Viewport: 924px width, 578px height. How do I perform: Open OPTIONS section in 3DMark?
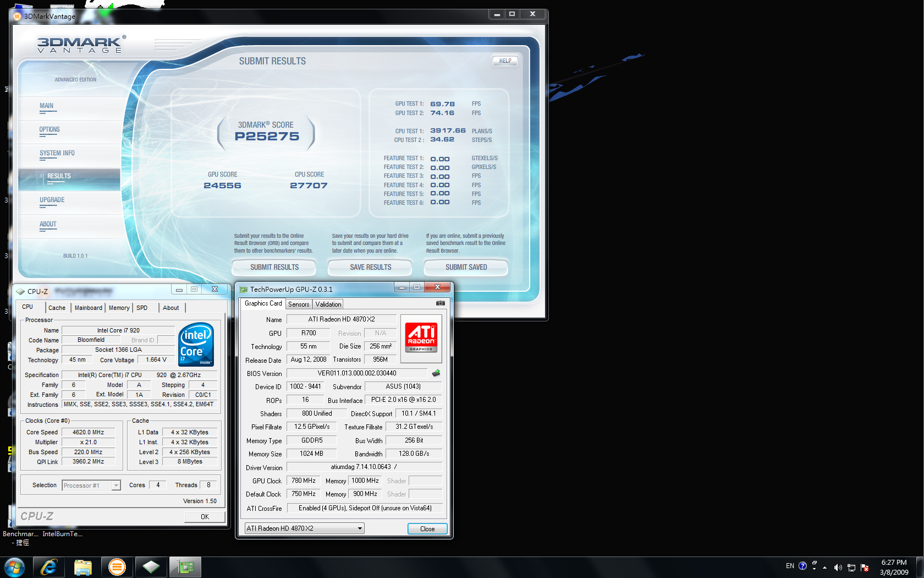coord(69,132)
